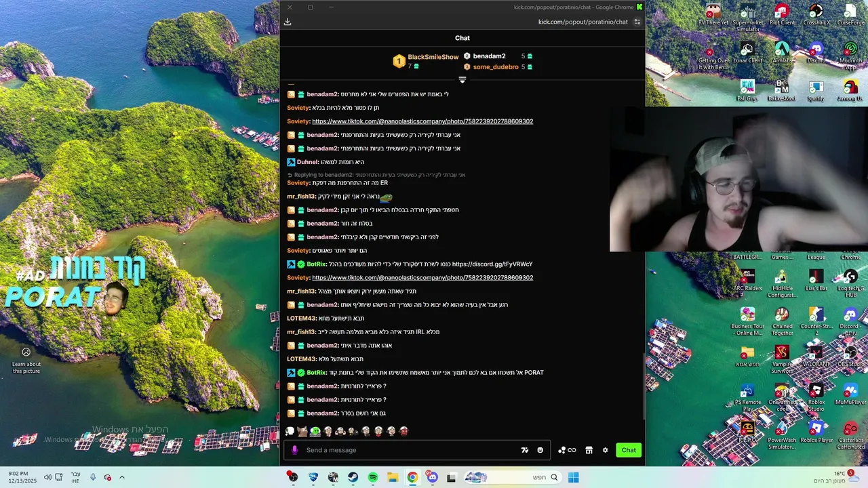The height and width of the screenshot is (488, 868).
Task: Open the channel shop icon in chat footer
Action: (x=589, y=450)
